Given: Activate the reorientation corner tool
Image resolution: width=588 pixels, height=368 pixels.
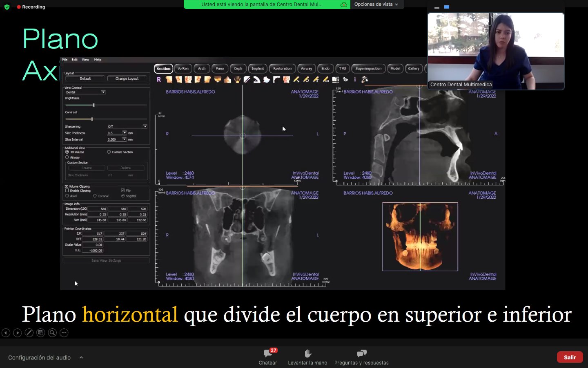Looking at the screenshot, I should [276, 79].
